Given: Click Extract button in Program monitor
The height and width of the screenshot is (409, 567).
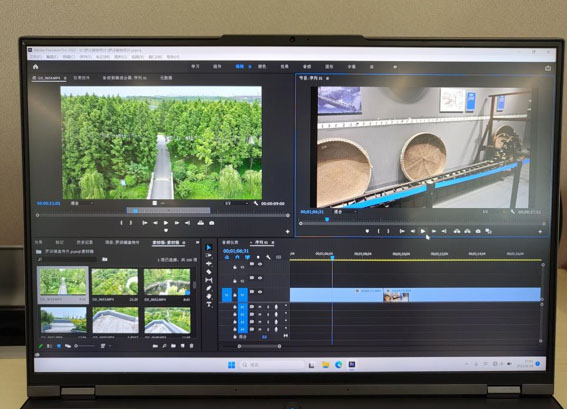Looking at the screenshot, I should [467, 231].
